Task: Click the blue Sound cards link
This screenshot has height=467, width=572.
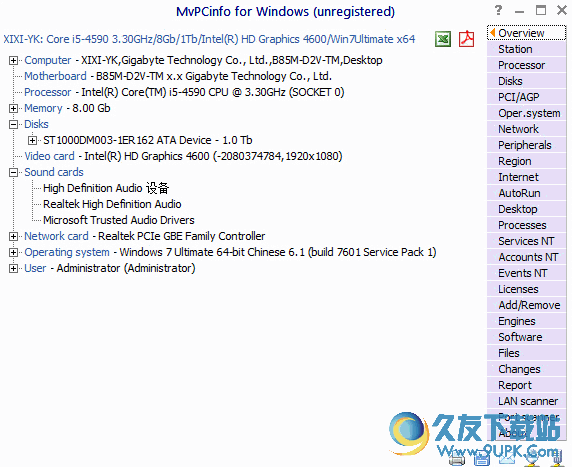Action: tap(54, 172)
